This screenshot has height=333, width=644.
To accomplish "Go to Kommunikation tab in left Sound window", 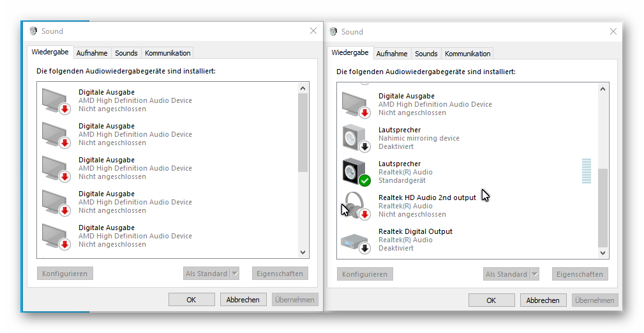I will coord(168,53).
